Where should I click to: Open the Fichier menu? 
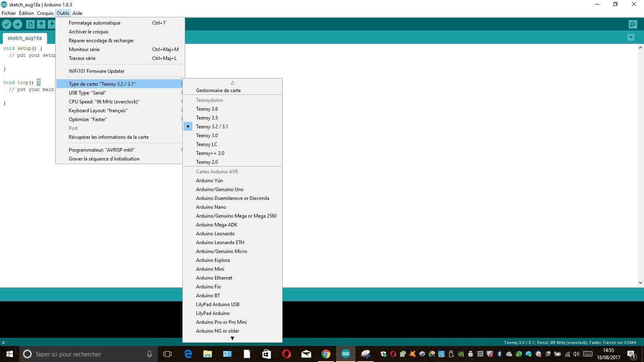8,13
